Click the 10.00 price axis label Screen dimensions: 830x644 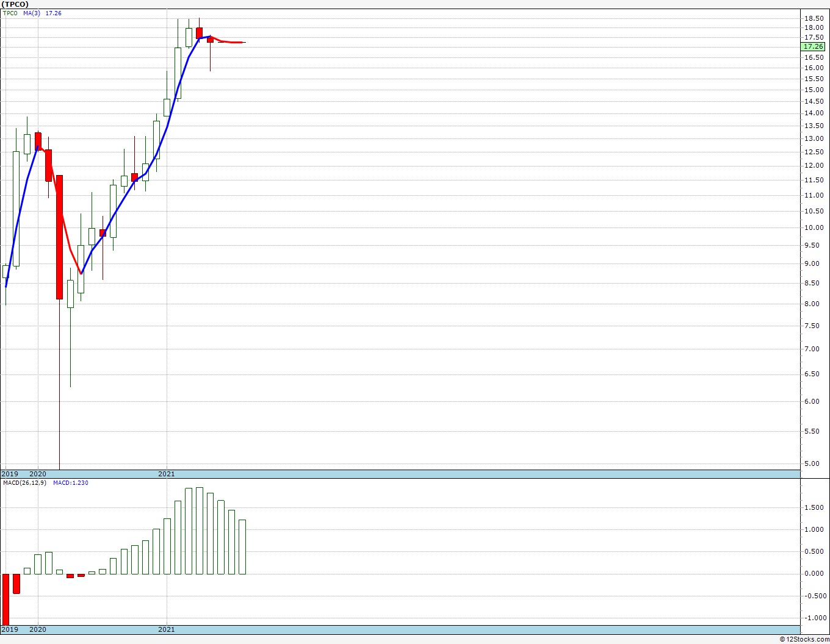coord(814,227)
